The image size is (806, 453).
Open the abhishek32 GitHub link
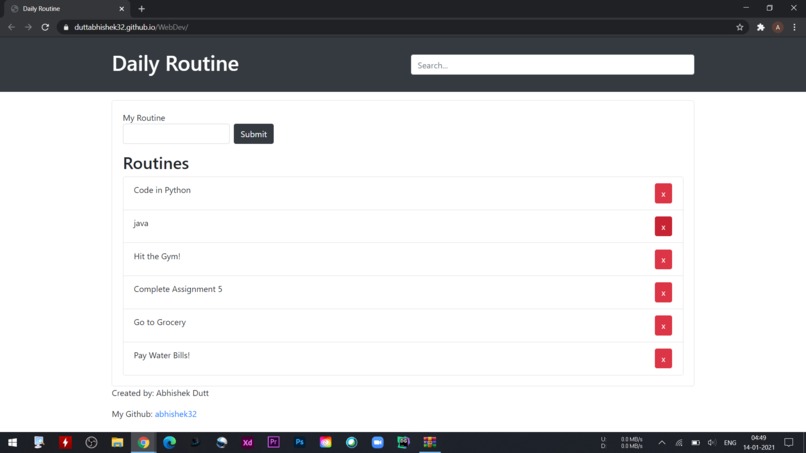coord(175,414)
